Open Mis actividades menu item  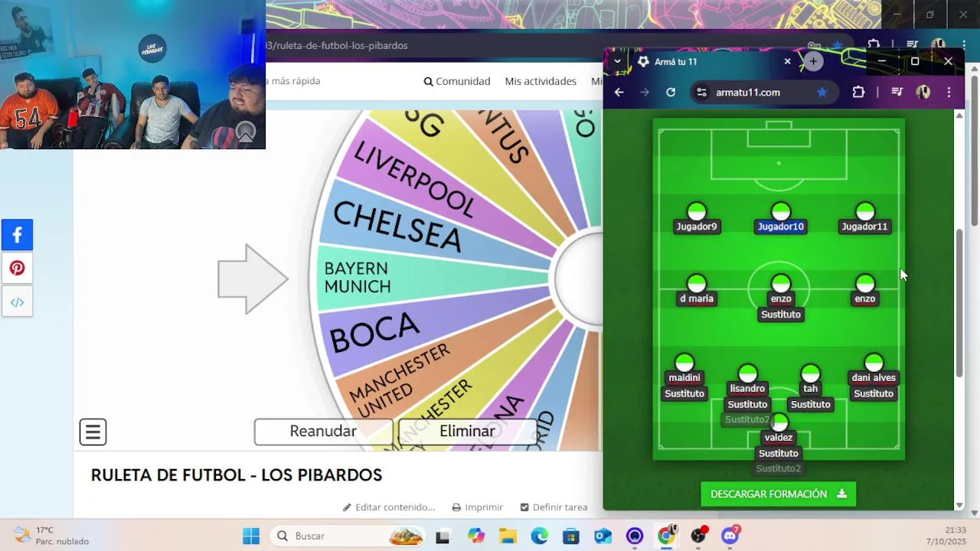(x=541, y=81)
